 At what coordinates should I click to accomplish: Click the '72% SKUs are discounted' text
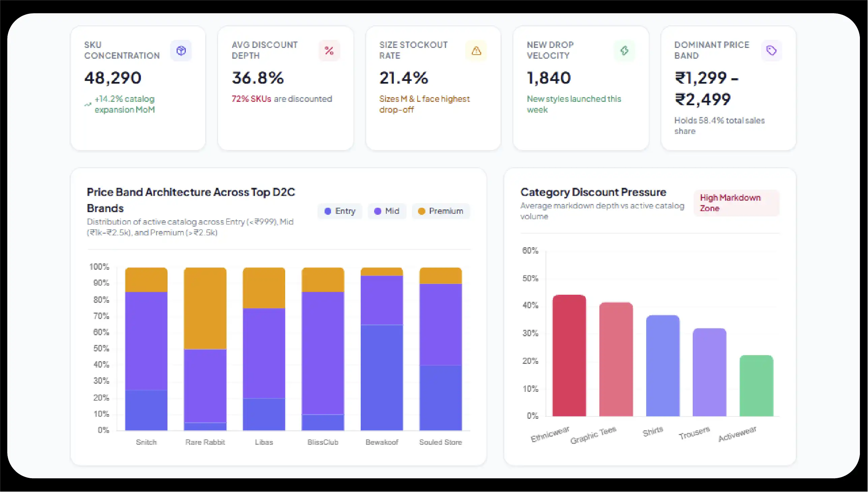[x=282, y=99]
